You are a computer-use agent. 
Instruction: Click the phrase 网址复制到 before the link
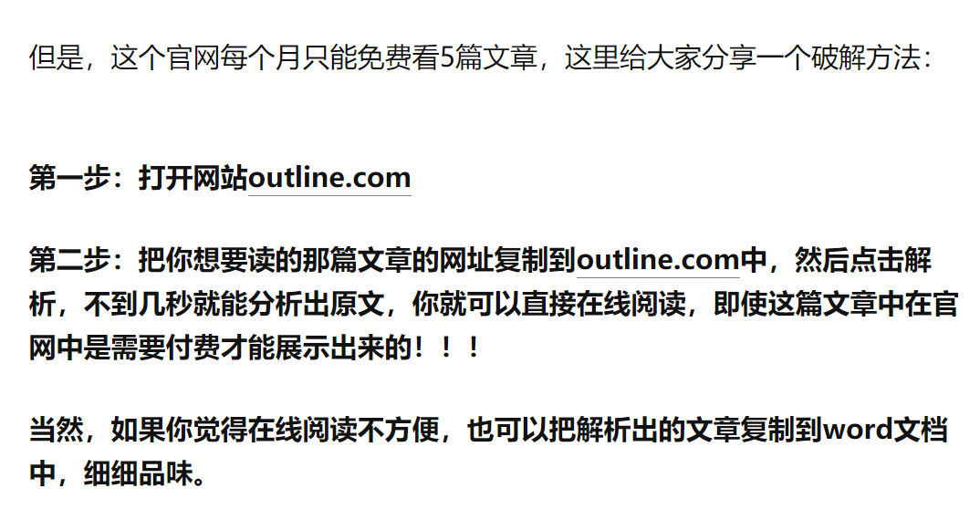[507, 260]
